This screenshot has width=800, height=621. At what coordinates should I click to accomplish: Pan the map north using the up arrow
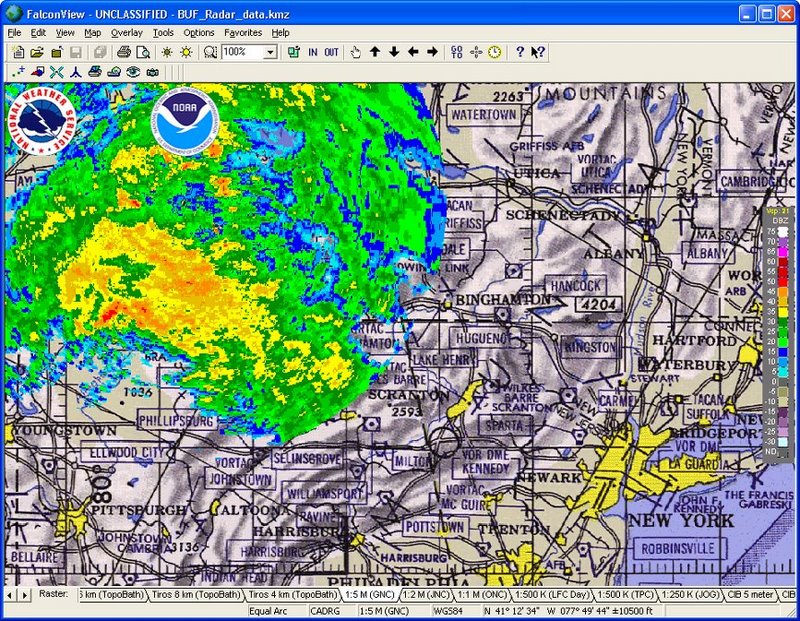373,51
